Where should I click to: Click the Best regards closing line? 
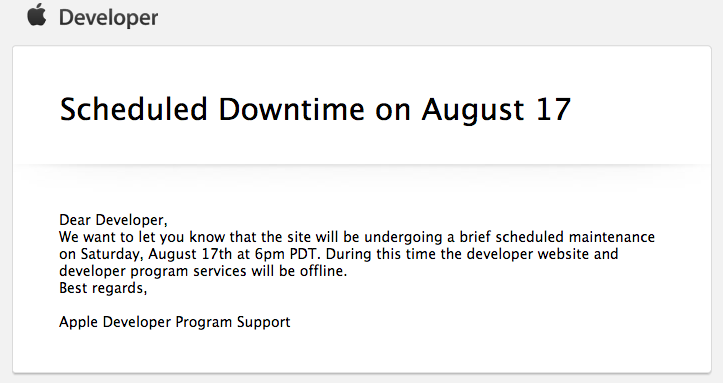103,289
